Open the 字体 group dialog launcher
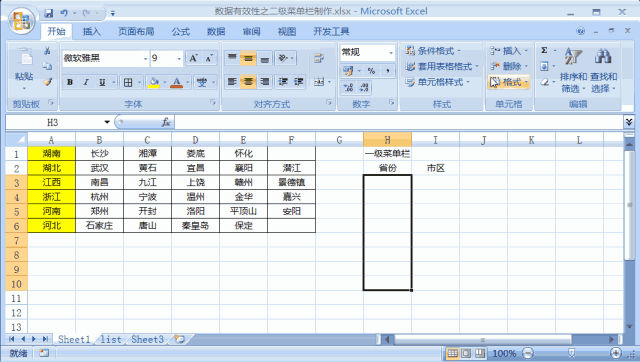Screen dimensions: 640x362 [213, 102]
